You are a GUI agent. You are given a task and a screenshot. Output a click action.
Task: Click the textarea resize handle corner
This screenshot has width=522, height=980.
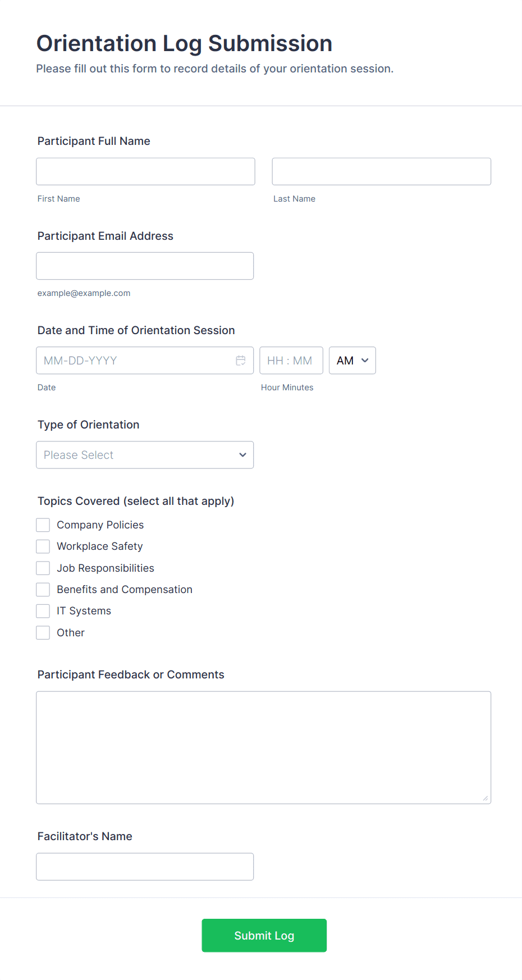pos(485,798)
